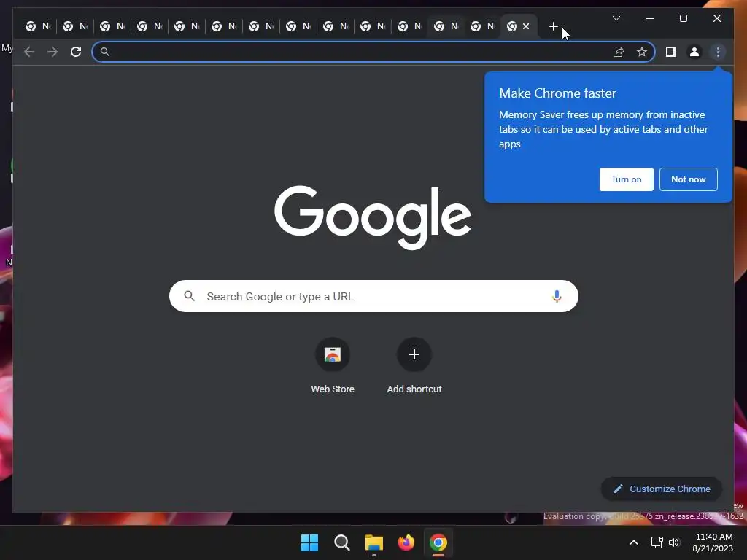Open a new tab with the plus button
747x560 pixels.
(553, 27)
